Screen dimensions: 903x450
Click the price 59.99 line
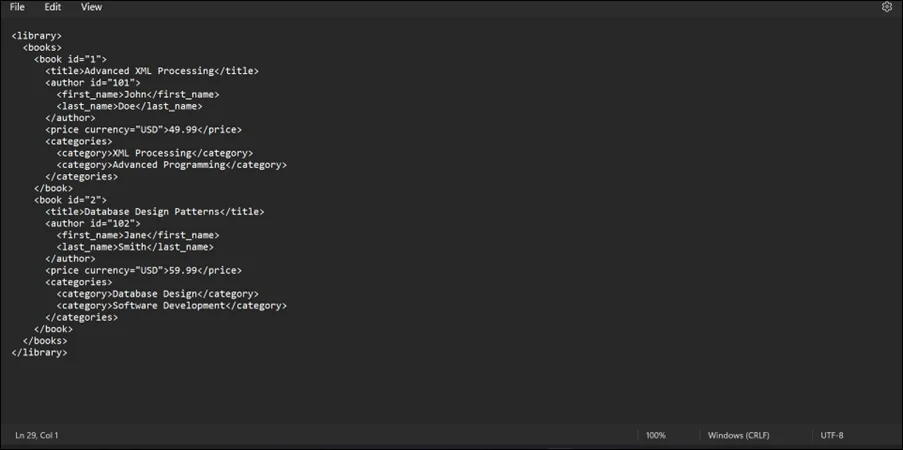[143, 270]
